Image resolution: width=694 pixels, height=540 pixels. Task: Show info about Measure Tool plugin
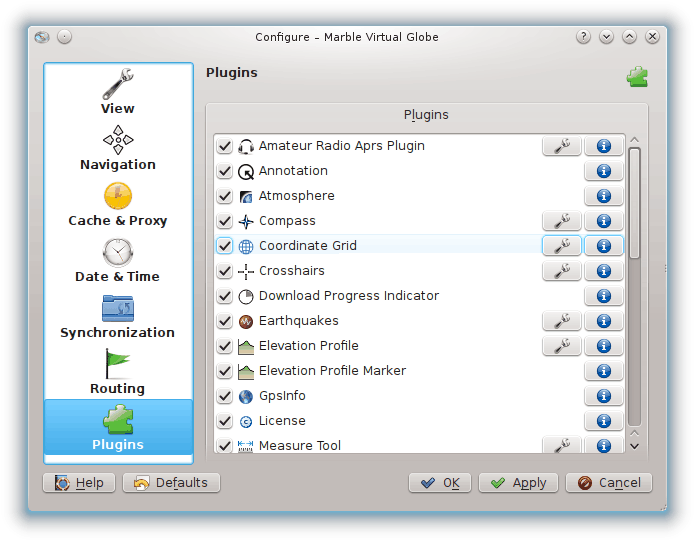(x=604, y=445)
